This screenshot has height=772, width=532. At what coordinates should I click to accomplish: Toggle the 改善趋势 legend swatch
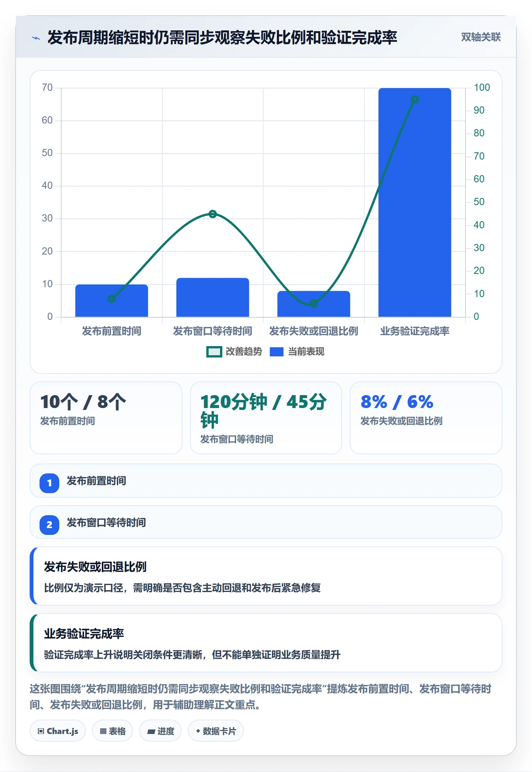(x=214, y=352)
